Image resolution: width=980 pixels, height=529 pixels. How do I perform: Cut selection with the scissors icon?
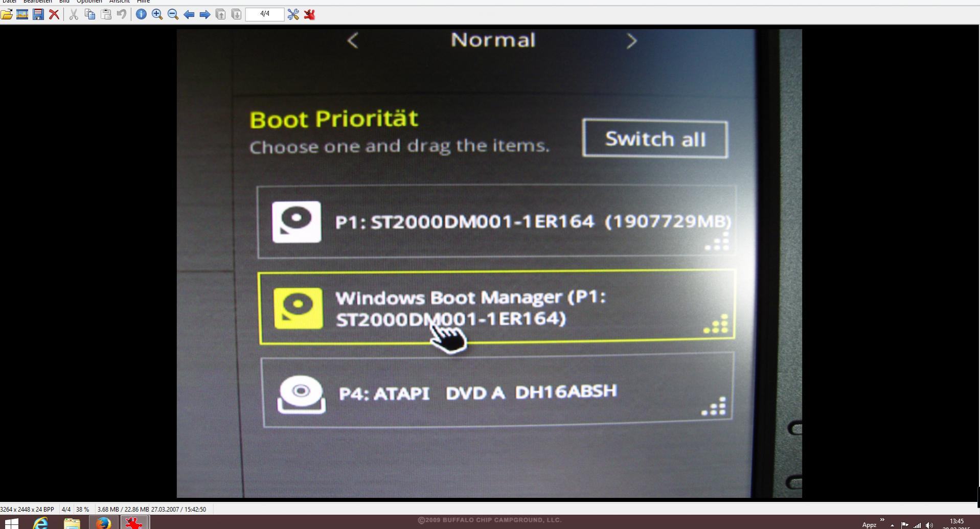(74, 14)
